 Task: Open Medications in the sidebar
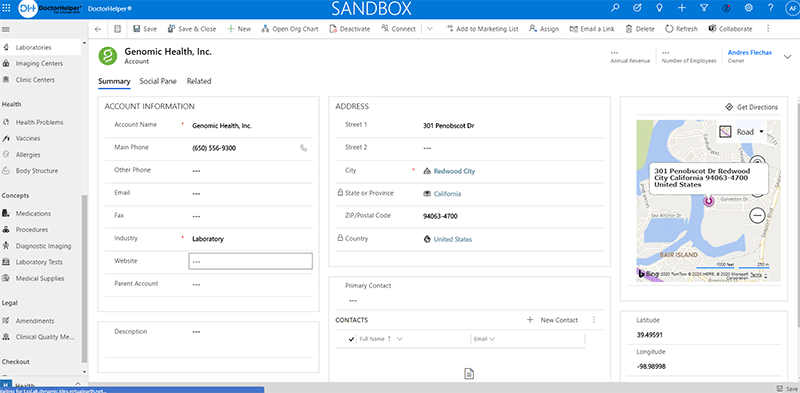click(x=40, y=214)
